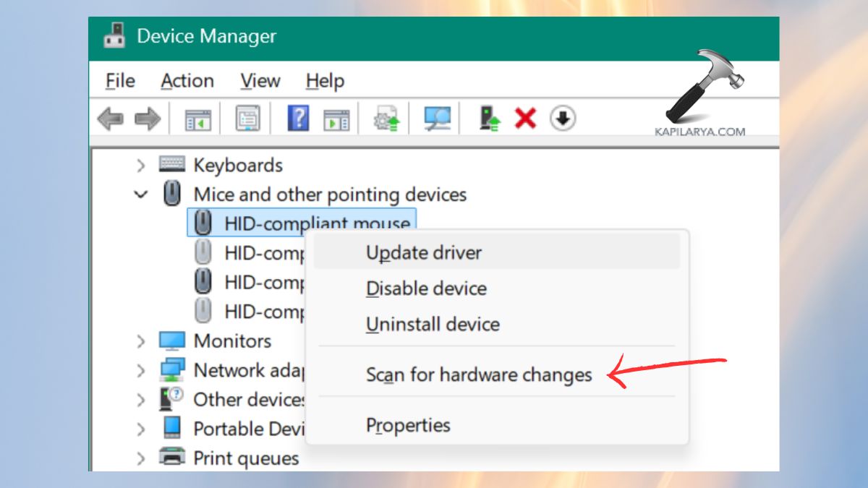Screen dimensions: 868x488
Task: Select the Scan for hardware changes icon
Action: 437,118
